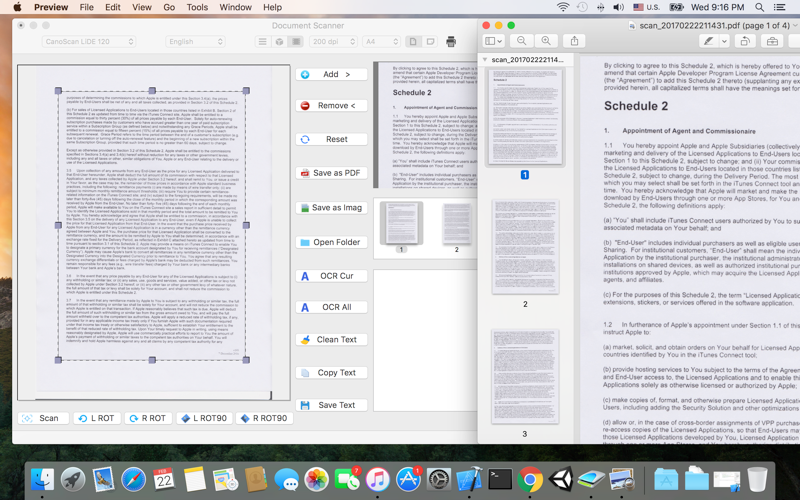Image resolution: width=800 pixels, height=500 pixels.
Task: Click the L ROT rotate left button
Action: coord(97,418)
